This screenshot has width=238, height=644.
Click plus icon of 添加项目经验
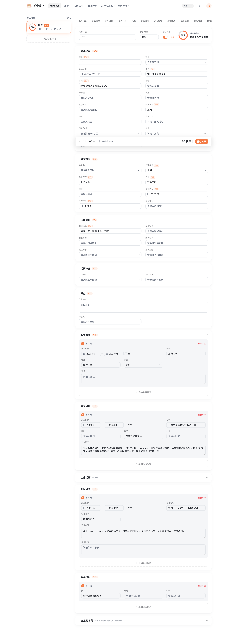[x=137, y=563]
